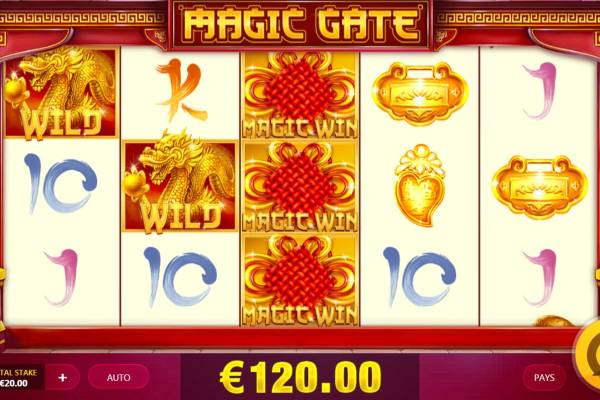Select the golden heart pendant symbol
600x400 pixels.
pyautogui.click(x=420, y=185)
